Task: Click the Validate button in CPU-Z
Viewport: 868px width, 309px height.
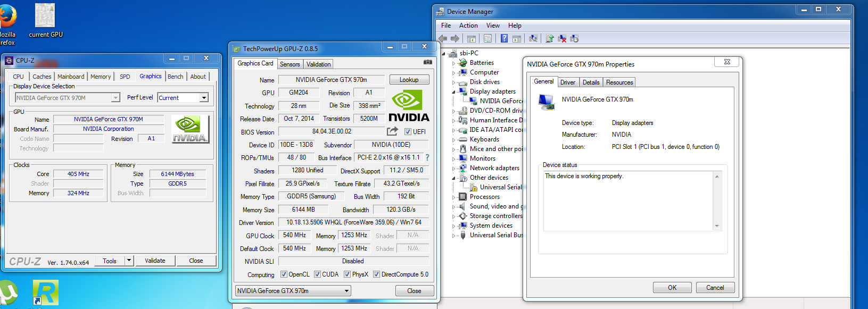Action: (x=155, y=261)
